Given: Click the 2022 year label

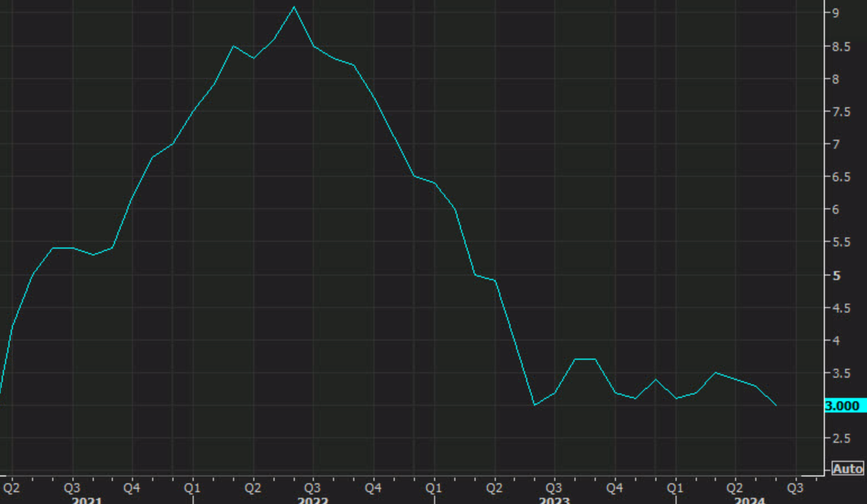Looking at the screenshot, I should tap(312, 500).
